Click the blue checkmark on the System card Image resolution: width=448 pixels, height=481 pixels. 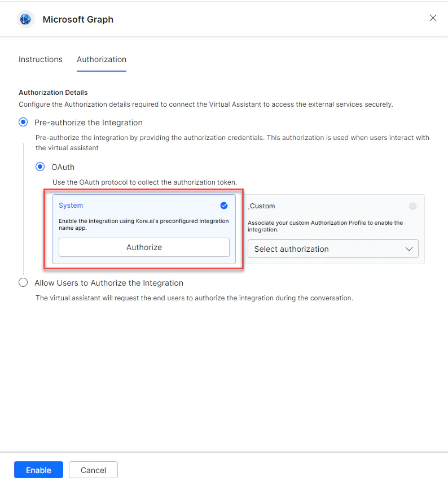(224, 205)
